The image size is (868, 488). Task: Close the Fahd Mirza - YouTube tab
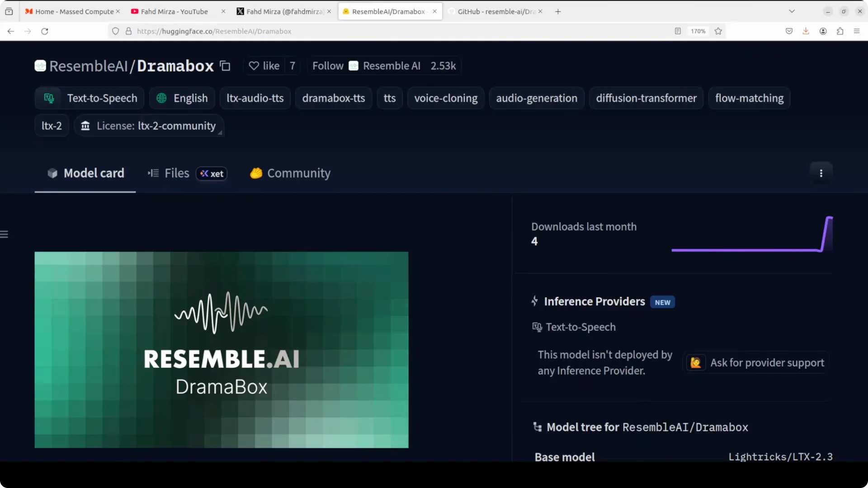pyautogui.click(x=223, y=11)
